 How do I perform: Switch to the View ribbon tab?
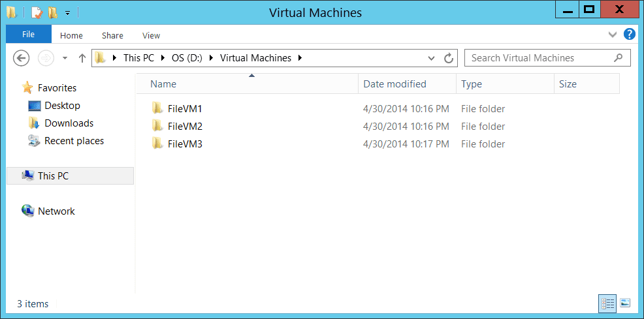coord(151,36)
